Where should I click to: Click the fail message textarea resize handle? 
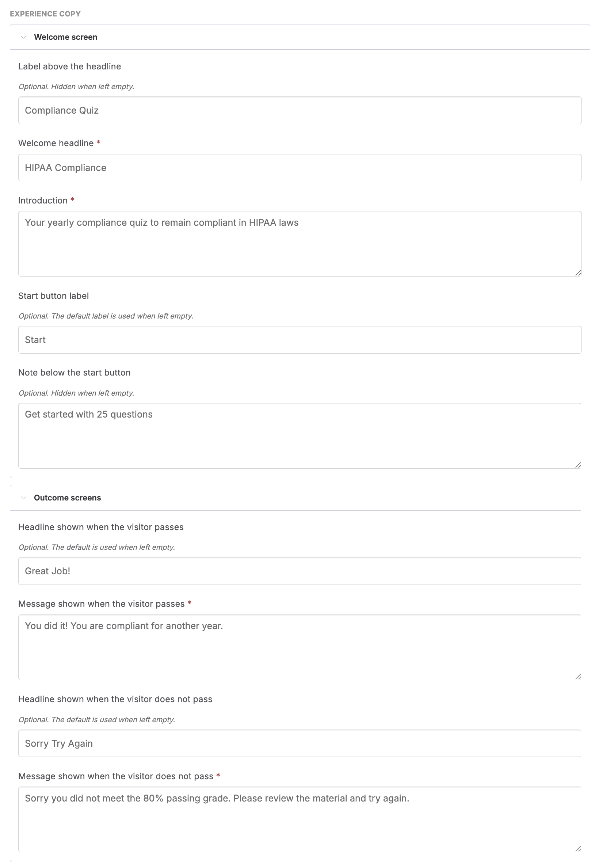click(x=578, y=849)
